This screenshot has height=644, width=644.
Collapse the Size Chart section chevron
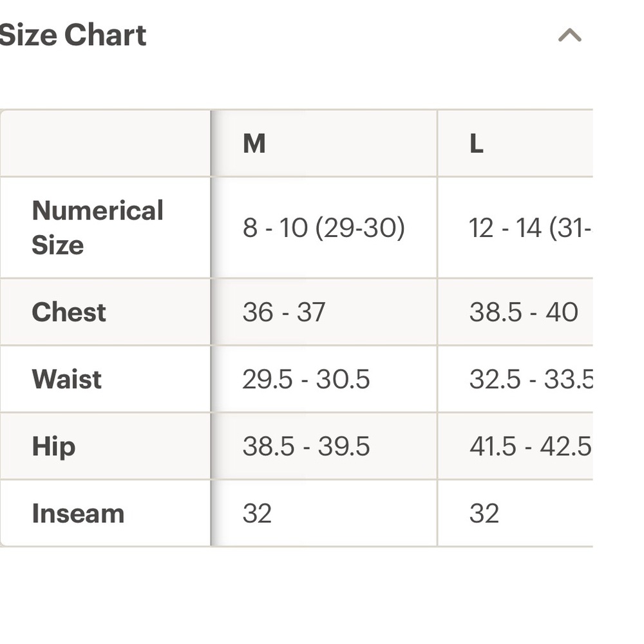coord(570,35)
